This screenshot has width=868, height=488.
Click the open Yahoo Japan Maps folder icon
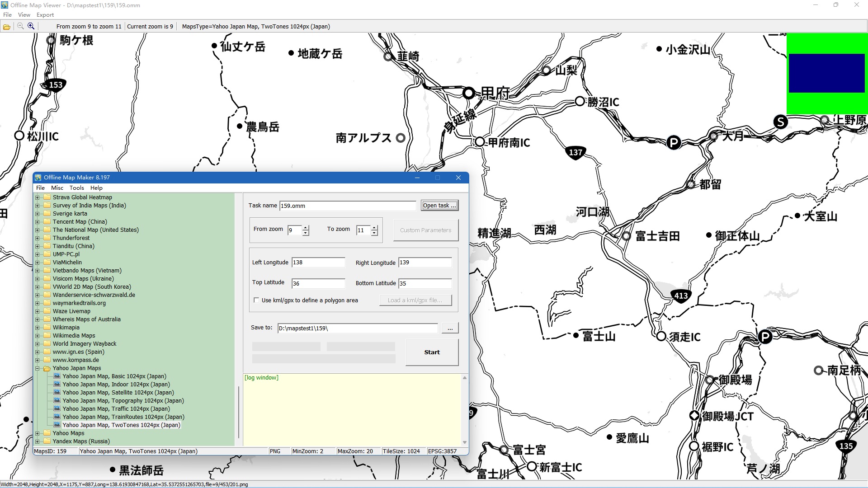[47, 368]
